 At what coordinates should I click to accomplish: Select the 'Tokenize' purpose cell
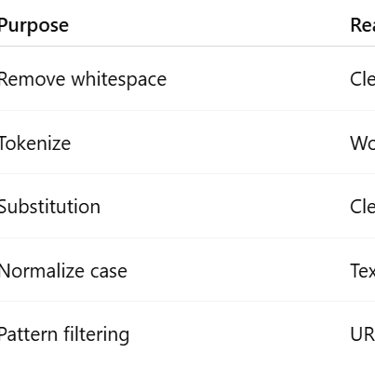[x=35, y=143]
